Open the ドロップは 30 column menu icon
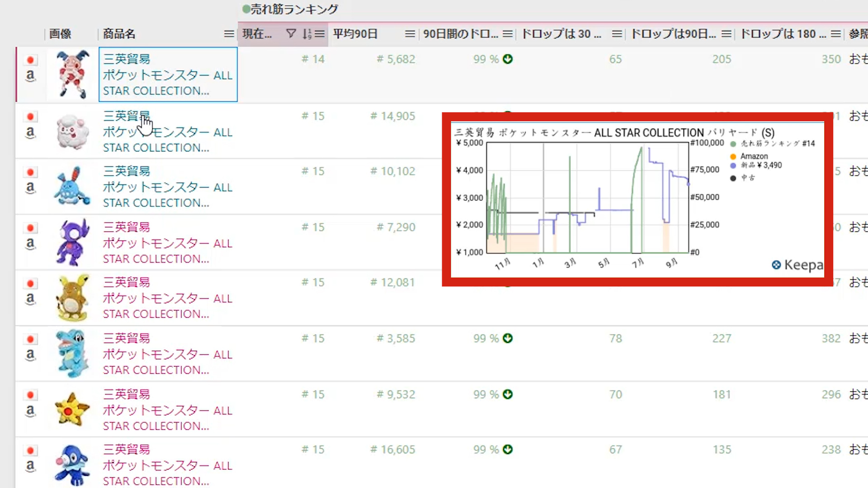Image resolution: width=868 pixels, height=488 pixels. tap(617, 33)
